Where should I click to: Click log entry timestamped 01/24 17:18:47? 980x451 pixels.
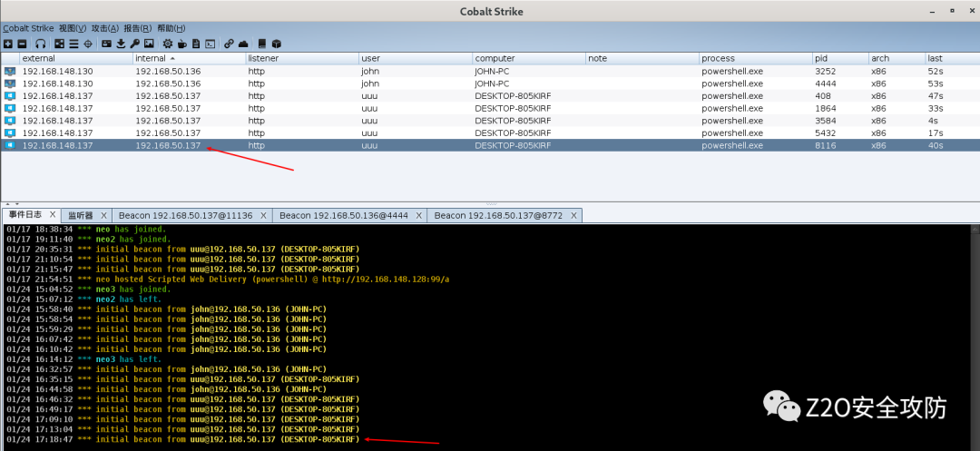pyautogui.click(x=183, y=439)
